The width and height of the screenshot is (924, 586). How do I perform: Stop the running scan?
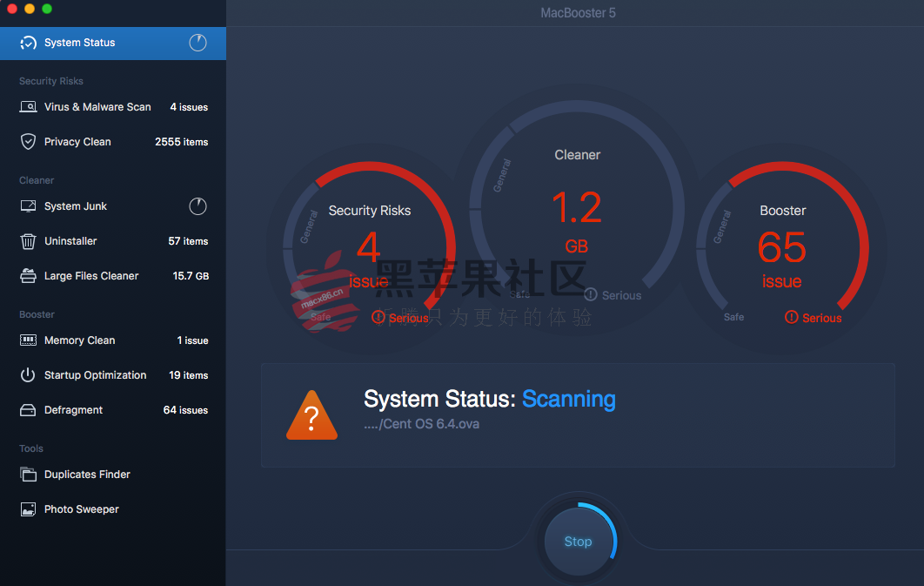coord(578,542)
